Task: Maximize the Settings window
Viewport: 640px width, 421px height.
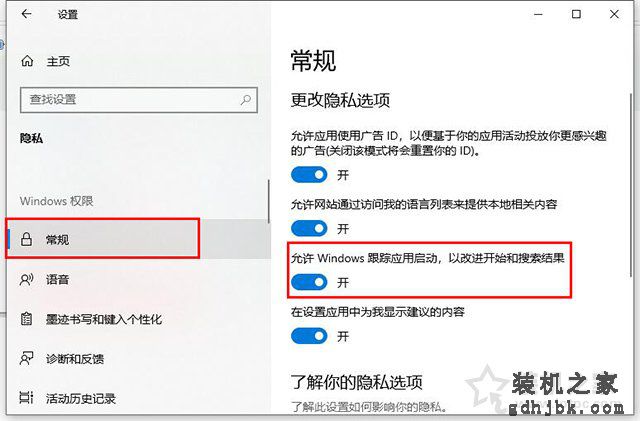Action: point(576,14)
